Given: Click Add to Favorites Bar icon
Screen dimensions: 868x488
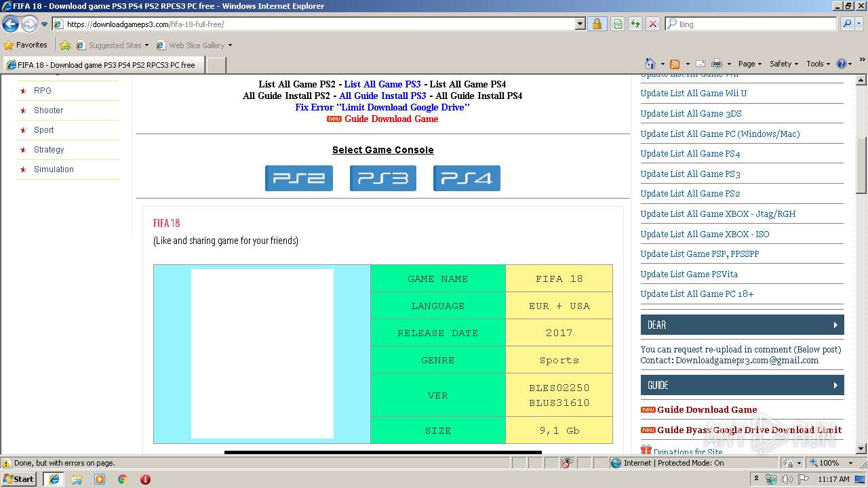Looking at the screenshot, I should tap(65, 45).
